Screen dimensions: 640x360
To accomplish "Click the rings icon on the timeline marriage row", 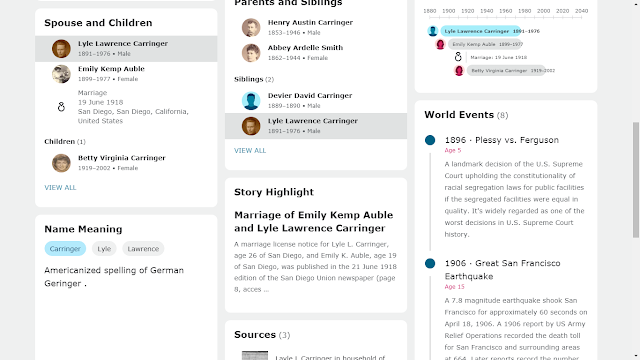I will pyautogui.click(x=458, y=57).
